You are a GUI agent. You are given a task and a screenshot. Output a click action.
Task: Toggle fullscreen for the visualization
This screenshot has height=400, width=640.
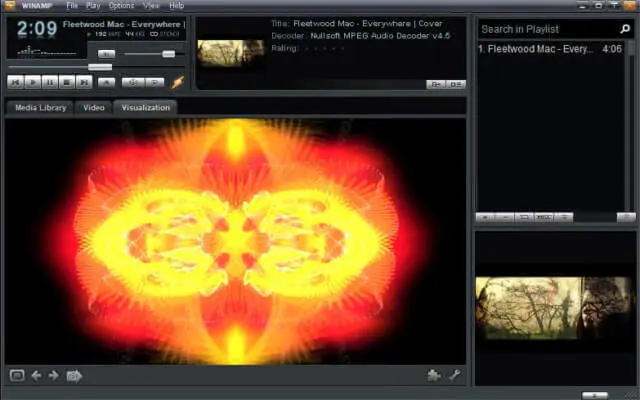click(17, 375)
